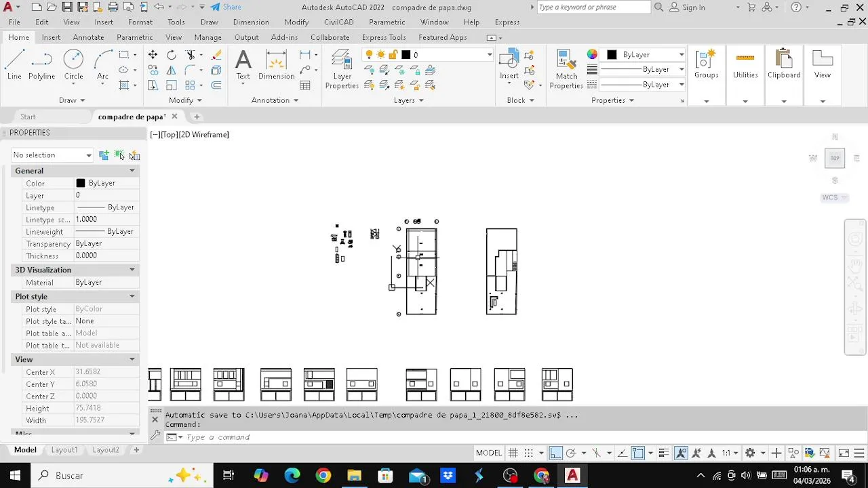Open the Utilities panel button

point(745,65)
